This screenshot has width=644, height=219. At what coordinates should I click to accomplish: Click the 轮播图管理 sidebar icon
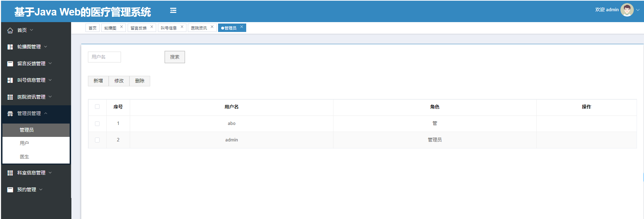10,47
